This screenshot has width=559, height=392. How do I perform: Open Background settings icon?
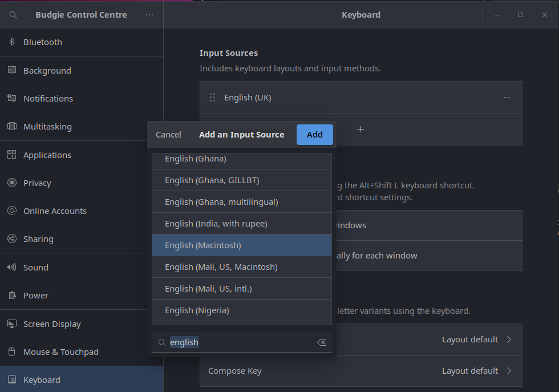click(x=11, y=70)
